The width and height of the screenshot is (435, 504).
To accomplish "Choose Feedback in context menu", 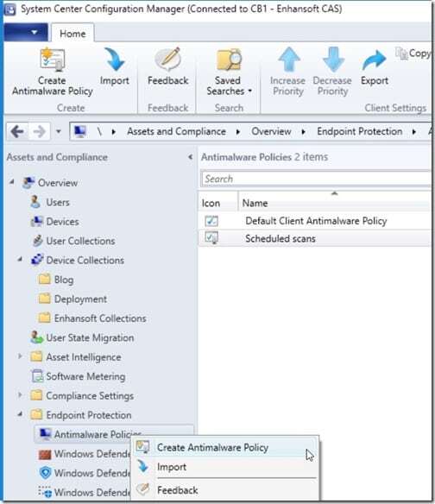I will 225,490.
